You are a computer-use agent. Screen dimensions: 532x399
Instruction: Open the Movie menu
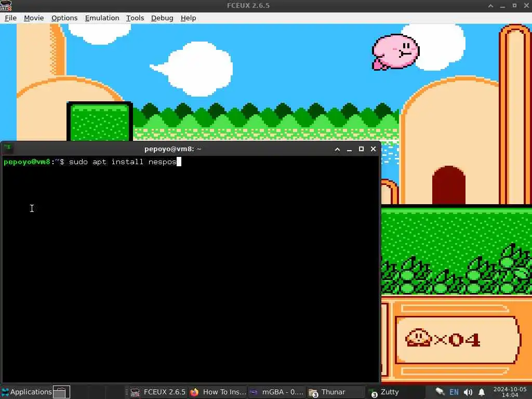pos(34,18)
